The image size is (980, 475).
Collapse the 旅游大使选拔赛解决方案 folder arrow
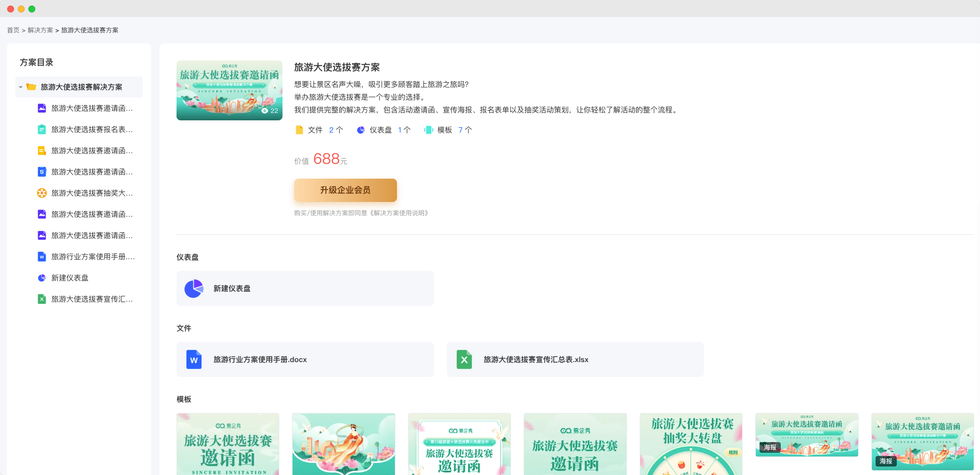21,87
